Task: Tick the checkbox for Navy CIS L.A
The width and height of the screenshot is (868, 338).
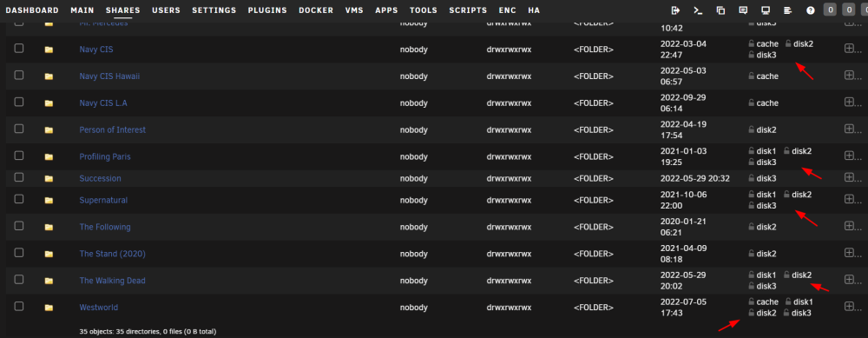Action: (19, 102)
